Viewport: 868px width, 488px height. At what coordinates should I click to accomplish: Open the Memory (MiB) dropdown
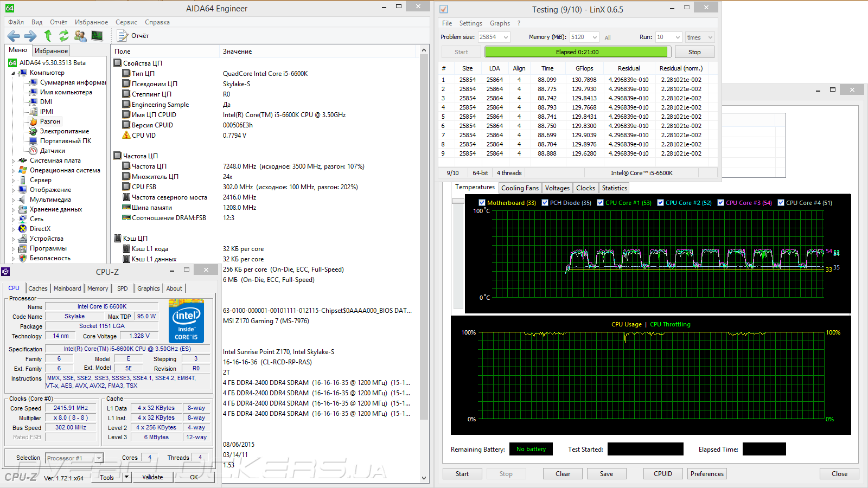tap(595, 37)
